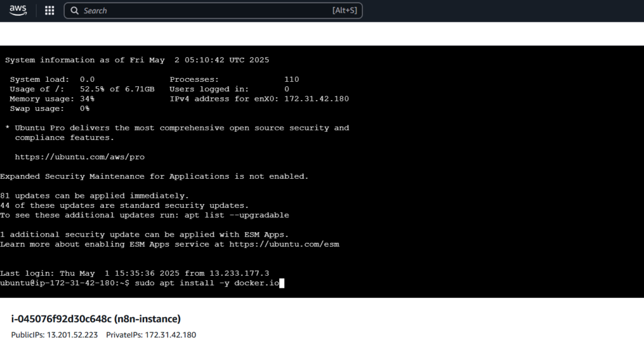
Task: Click the https://ubuntu.com/aws/pro URL in terminal
Action: (80, 157)
